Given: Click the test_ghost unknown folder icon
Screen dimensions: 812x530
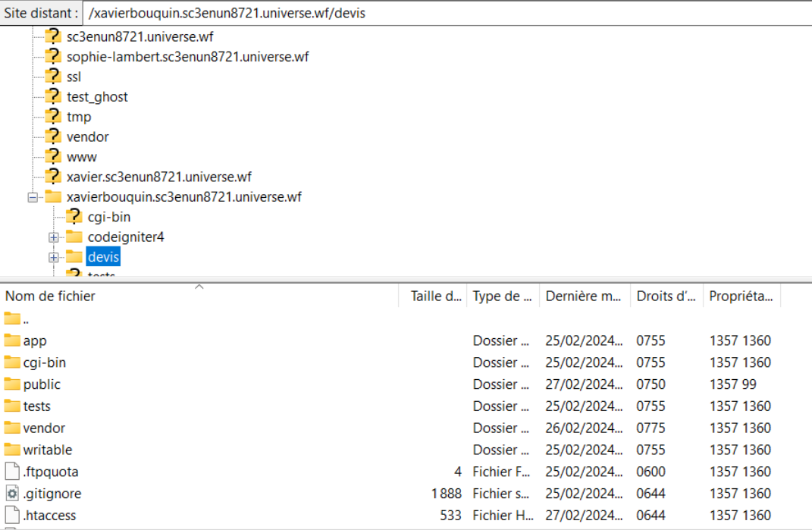Looking at the screenshot, I should pos(52,96).
